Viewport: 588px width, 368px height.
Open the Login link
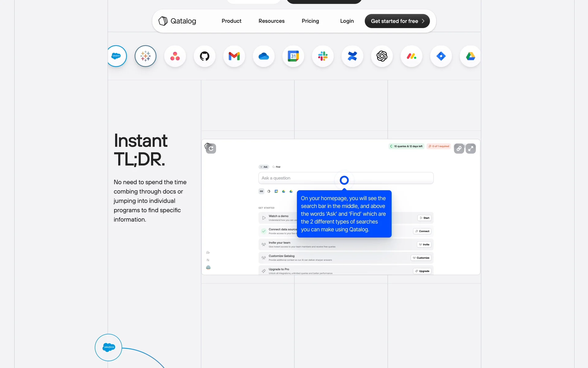[x=347, y=21]
